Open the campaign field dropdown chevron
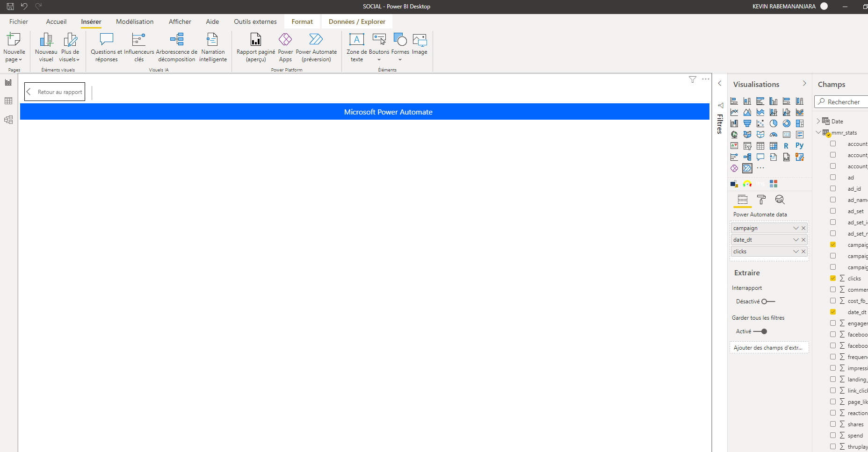Image resolution: width=868 pixels, height=452 pixels. pos(796,228)
